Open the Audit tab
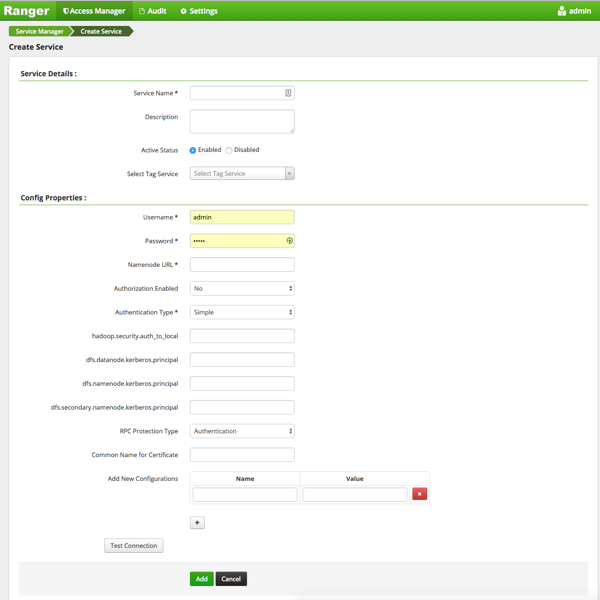The height and width of the screenshot is (600, 600). [152, 11]
